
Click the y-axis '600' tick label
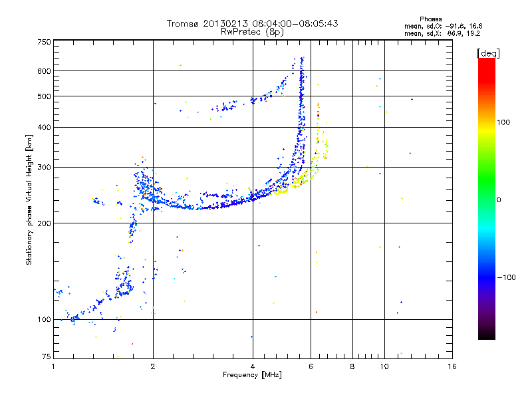pyautogui.click(x=44, y=71)
